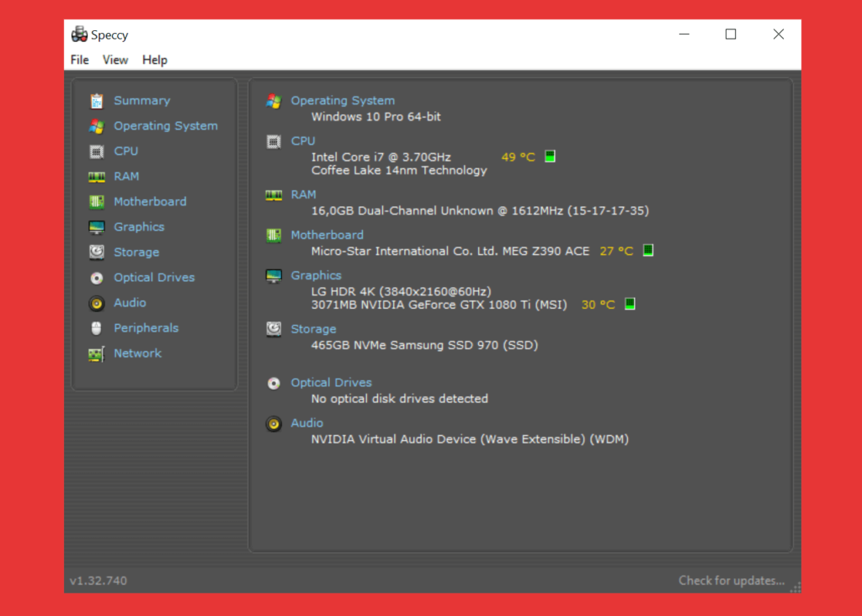Click the 27 °C motherboard temperature value
The height and width of the screenshot is (616, 862).
[x=616, y=251]
